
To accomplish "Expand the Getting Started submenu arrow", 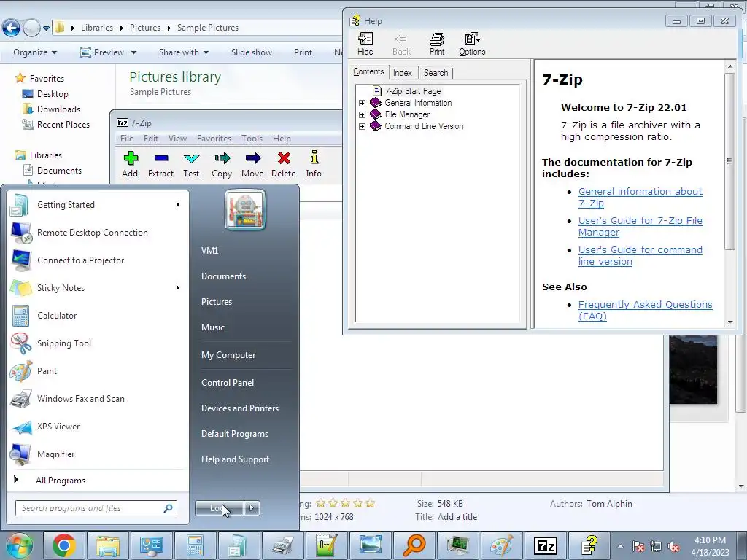I will (x=178, y=205).
